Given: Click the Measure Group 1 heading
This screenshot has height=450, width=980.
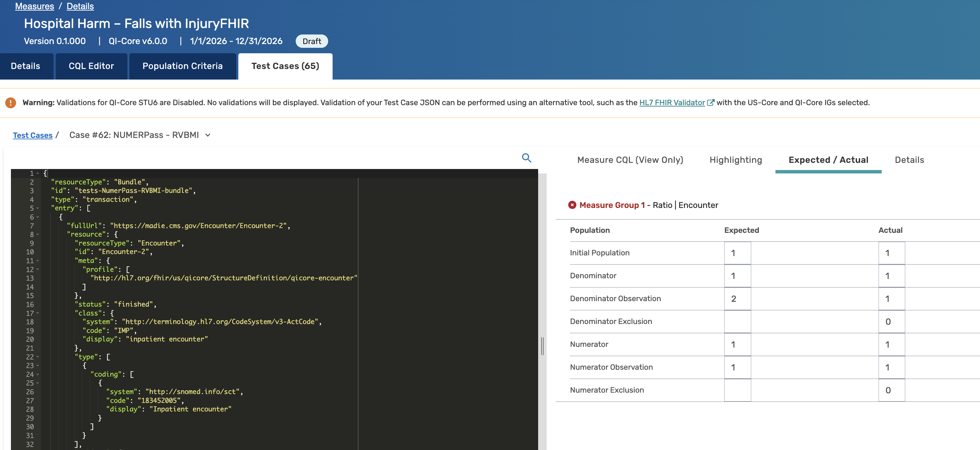Looking at the screenshot, I should 612,206.
